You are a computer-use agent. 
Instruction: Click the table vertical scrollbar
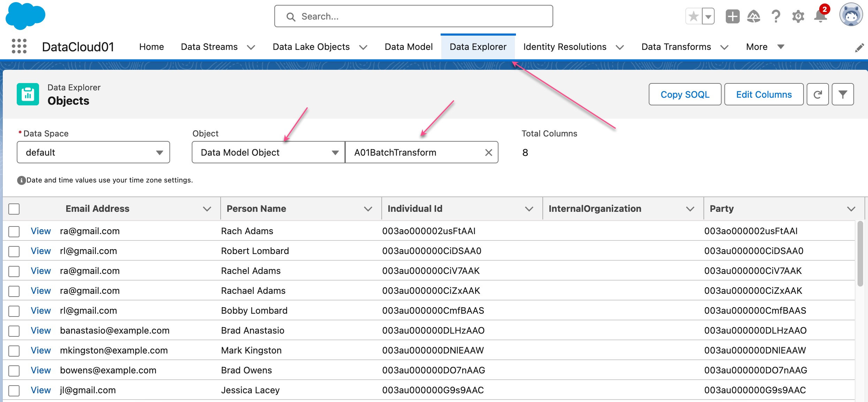coord(860,254)
